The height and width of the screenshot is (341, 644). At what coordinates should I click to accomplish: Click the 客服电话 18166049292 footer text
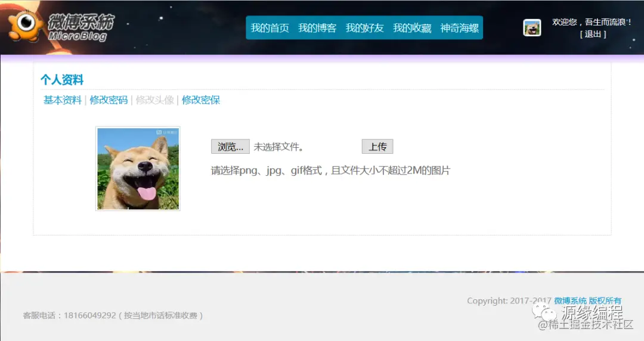(x=113, y=315)
